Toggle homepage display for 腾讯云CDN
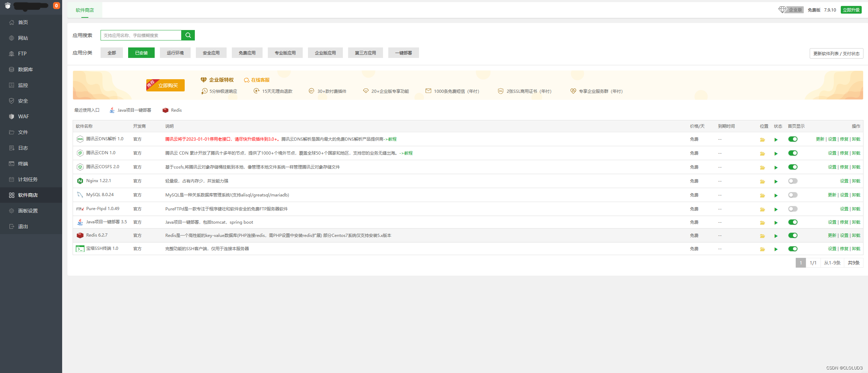This screenshot has height=373, width=868. click(793, 153)
